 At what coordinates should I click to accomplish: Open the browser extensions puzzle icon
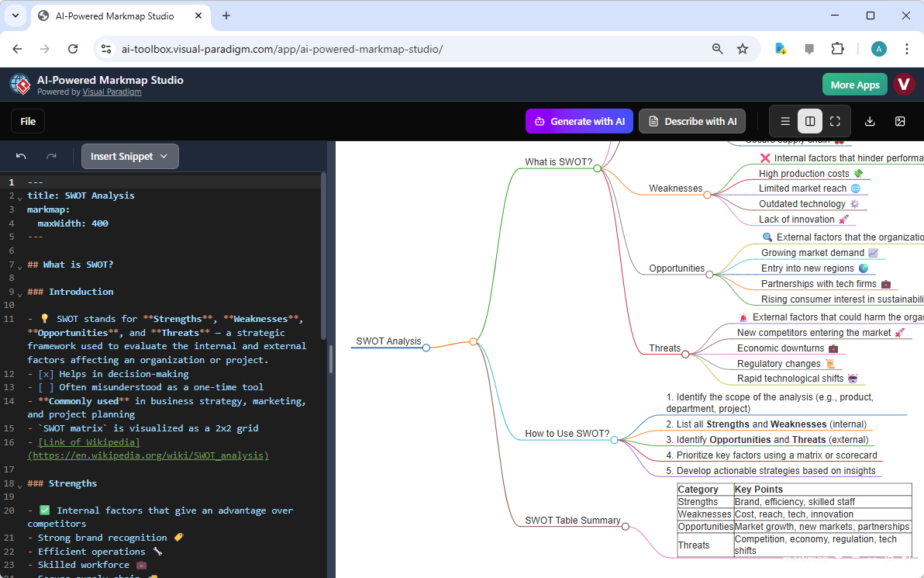tap(838, 48)
